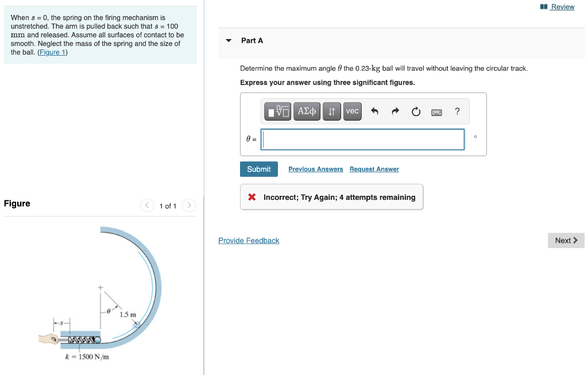Open the Greek letters ΑΣφ palette
588x375 pixels.
coord(307,111)
